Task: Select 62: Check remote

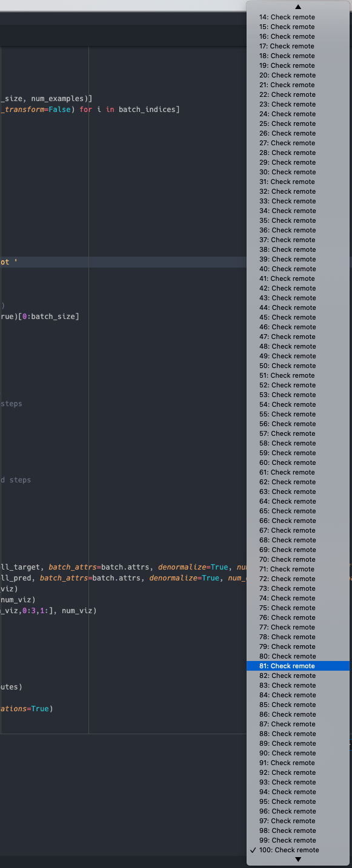Action: pyautogui.click(x=298, y=482)
